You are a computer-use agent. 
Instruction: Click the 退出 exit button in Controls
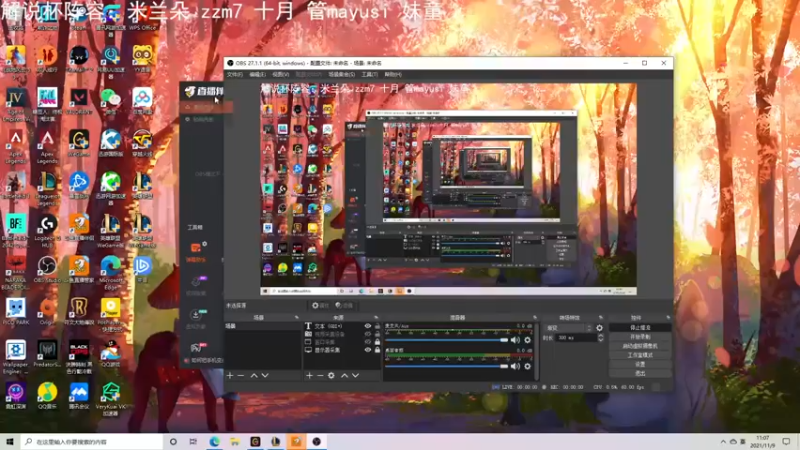tap(640, 373)
